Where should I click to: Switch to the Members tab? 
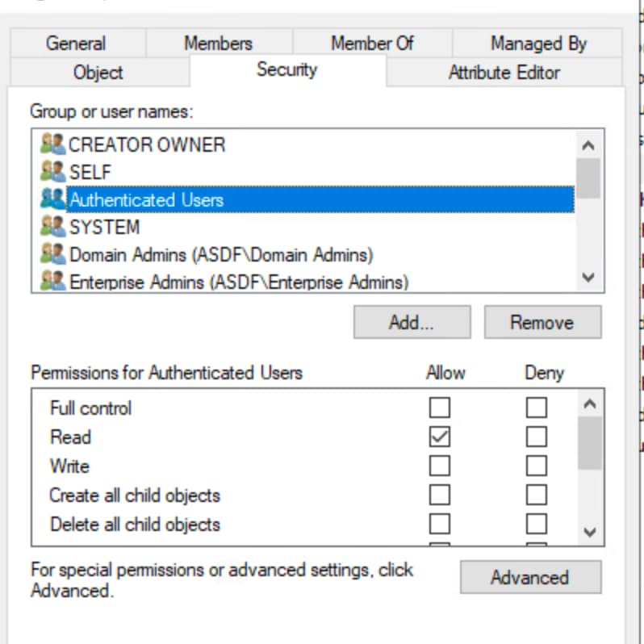tap(219, 43)
